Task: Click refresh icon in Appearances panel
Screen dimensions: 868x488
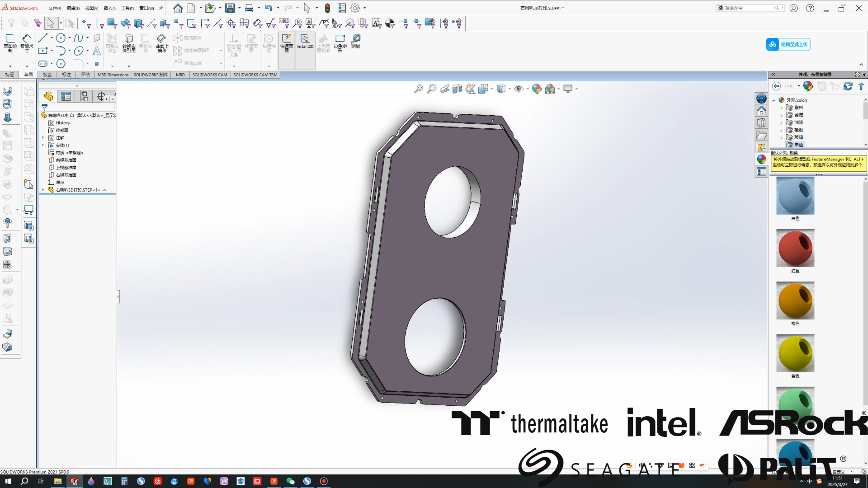Action: pos(848,86)
